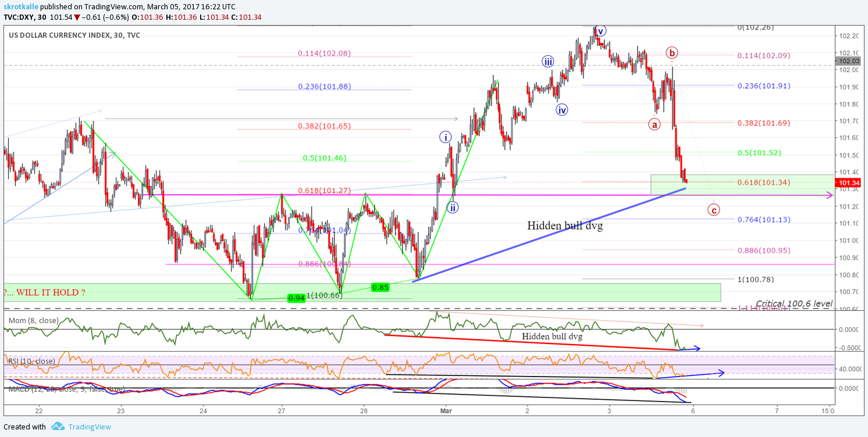Select the blue circled wave i label

tap(445, 137)
